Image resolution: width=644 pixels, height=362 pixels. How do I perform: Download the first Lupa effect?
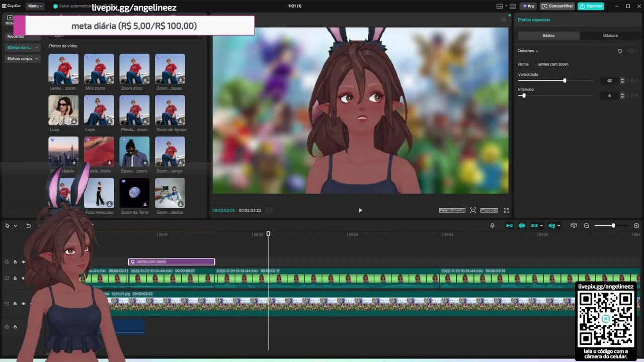(x=74, y=121)
